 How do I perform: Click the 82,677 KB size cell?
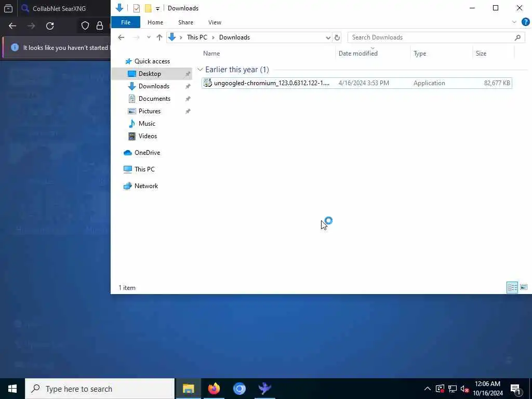coord(497,83)
